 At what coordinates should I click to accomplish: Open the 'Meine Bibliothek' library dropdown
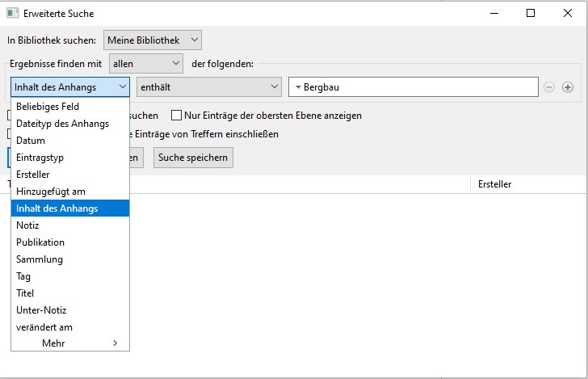tap(153, 40)
